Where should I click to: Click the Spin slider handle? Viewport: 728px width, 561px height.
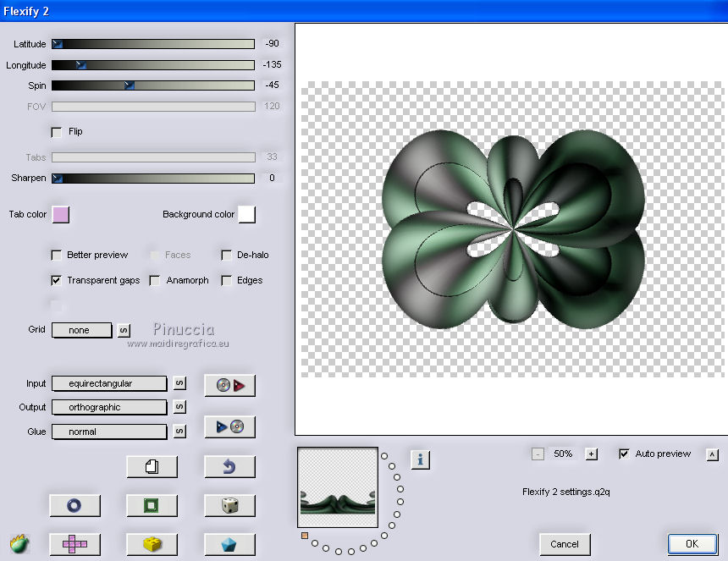click(130, 85)
